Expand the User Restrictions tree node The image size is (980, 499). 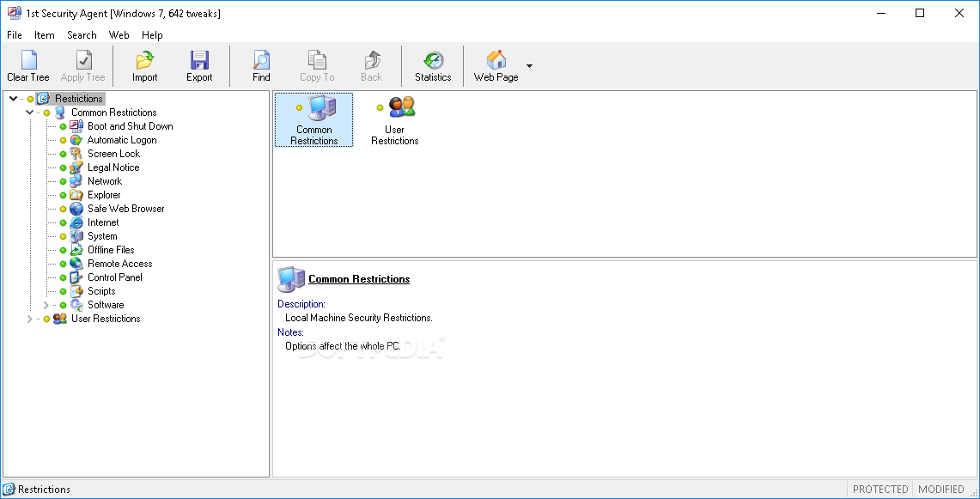point(29,319)
